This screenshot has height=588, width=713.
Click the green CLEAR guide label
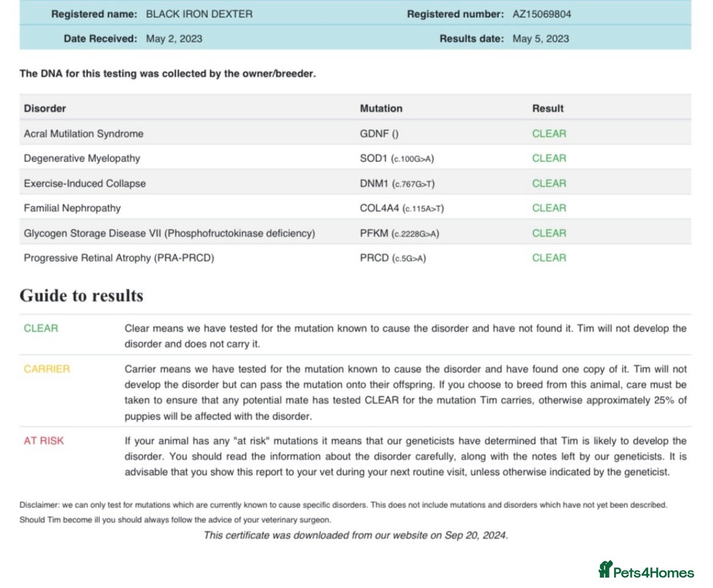tap(41, 329)
